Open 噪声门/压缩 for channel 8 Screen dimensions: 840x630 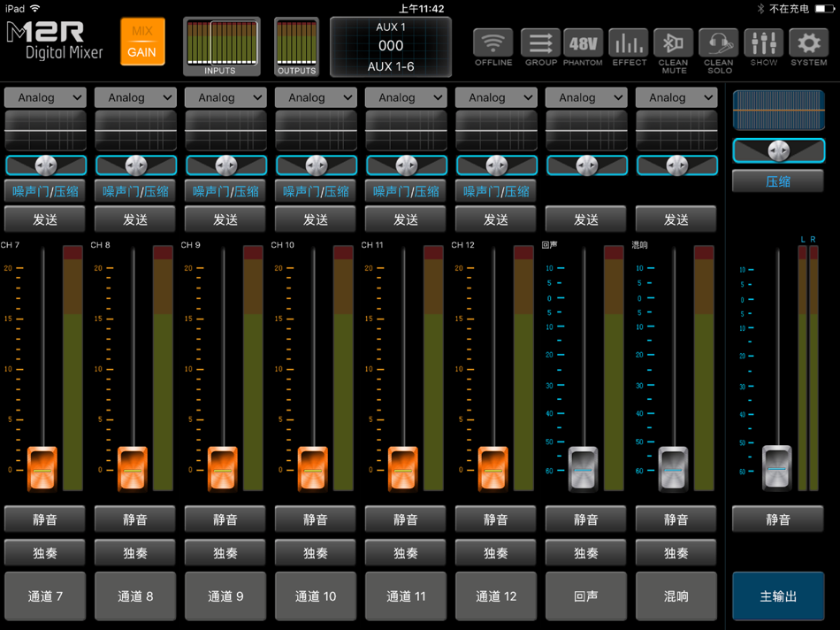tap(135, 191)
